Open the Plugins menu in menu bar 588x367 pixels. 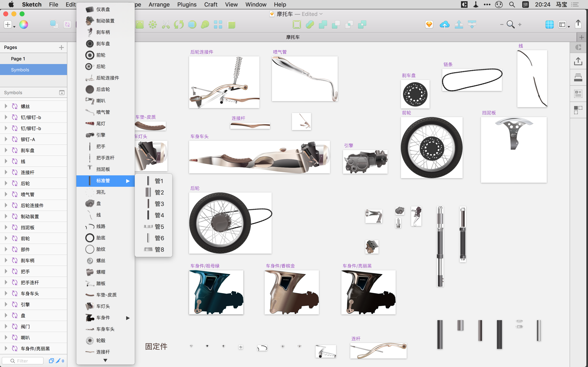(x=187, y=4)
